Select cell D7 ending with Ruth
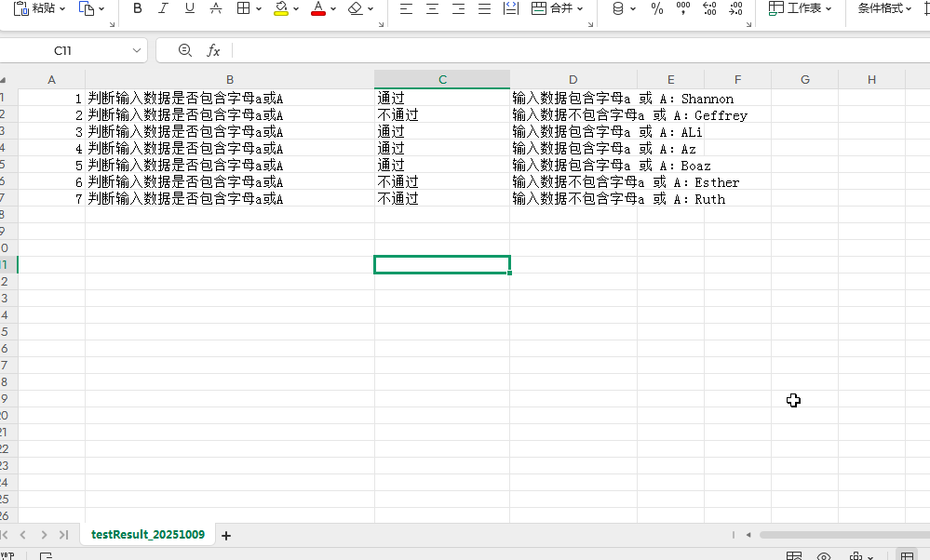Image resolution: width=930 pixels, height=560 pixels. (573, 198)
